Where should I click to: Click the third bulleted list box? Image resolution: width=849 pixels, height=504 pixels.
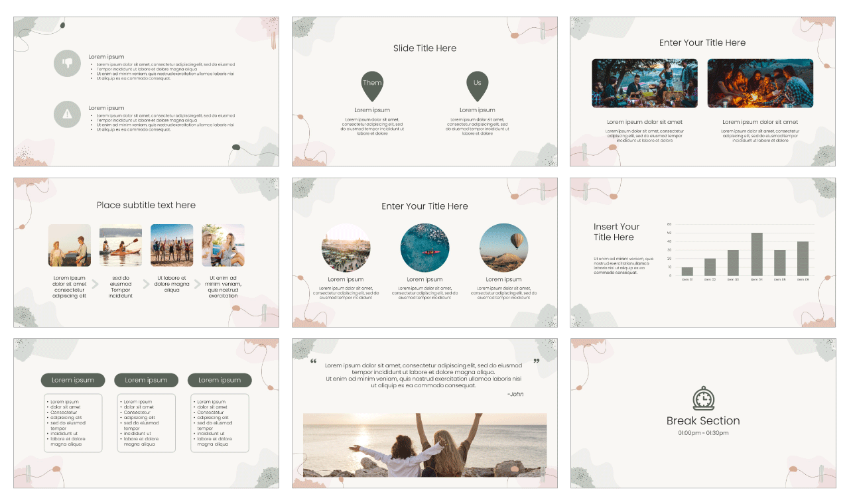[220, 423]
